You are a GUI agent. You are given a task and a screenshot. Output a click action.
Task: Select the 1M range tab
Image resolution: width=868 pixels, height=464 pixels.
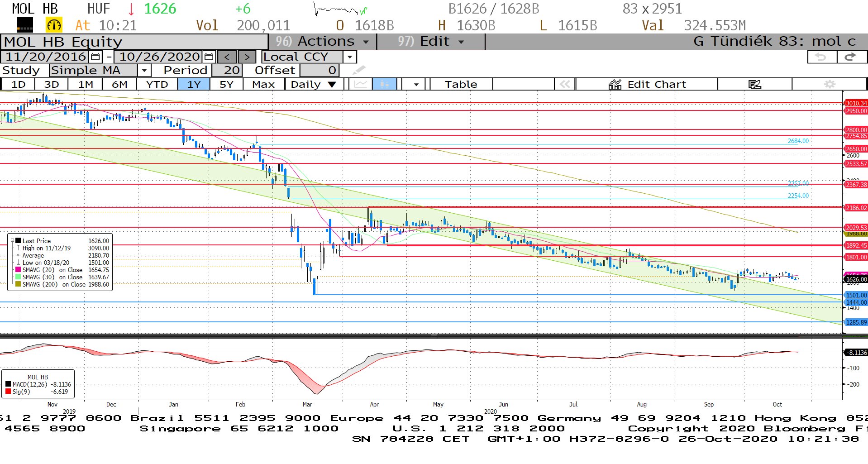click(x=86, y=84)
